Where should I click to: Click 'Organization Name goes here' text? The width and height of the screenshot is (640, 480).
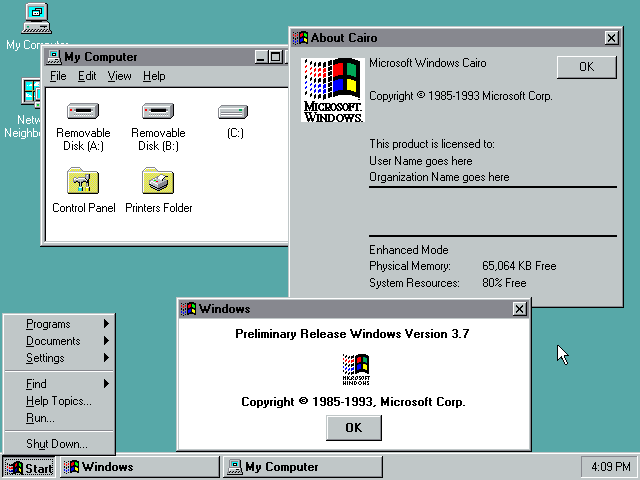[x=439, y=177]
